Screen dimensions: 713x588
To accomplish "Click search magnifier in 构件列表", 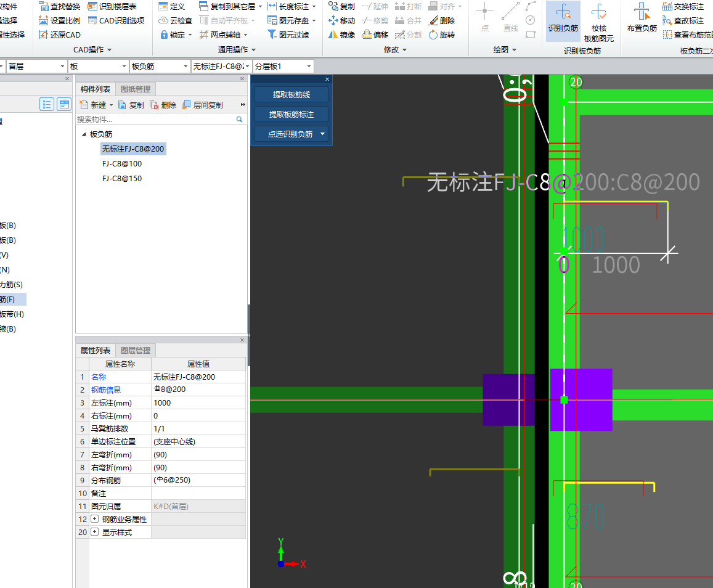I will click(239, 119).
